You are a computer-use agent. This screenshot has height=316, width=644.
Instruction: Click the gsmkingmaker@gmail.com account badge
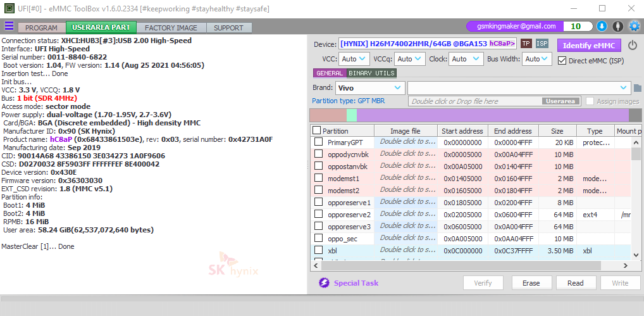tap(516, 27)
